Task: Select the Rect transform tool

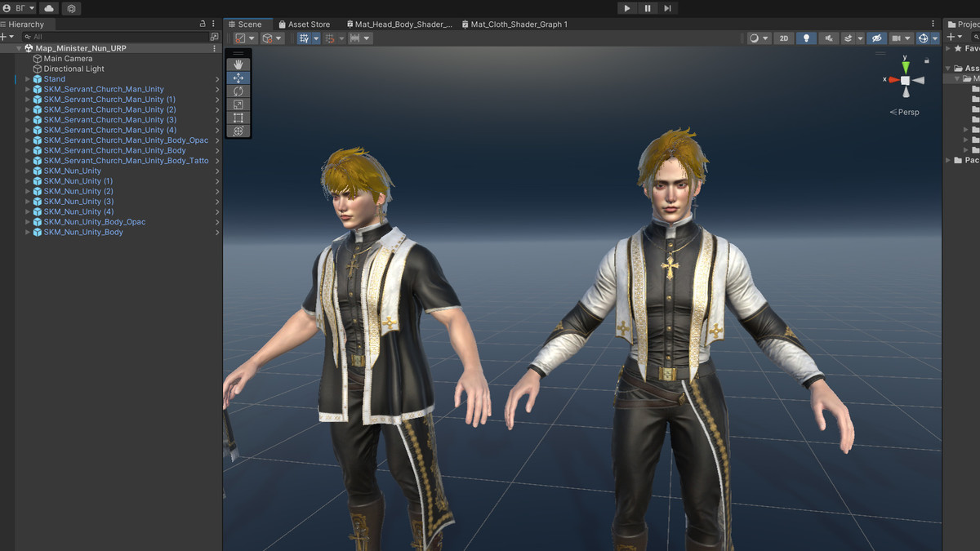Action: tap(238, 118)
